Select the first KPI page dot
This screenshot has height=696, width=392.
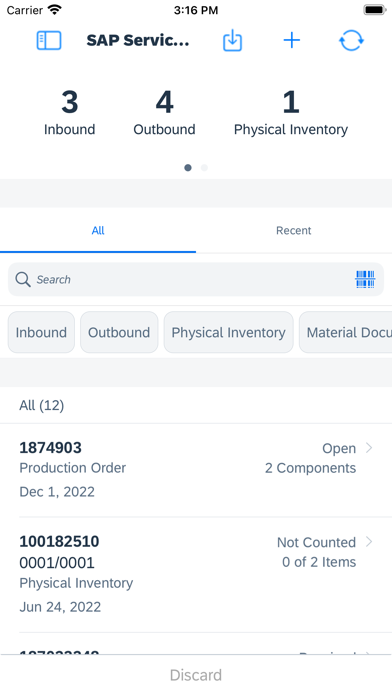(x=188, y=168)
